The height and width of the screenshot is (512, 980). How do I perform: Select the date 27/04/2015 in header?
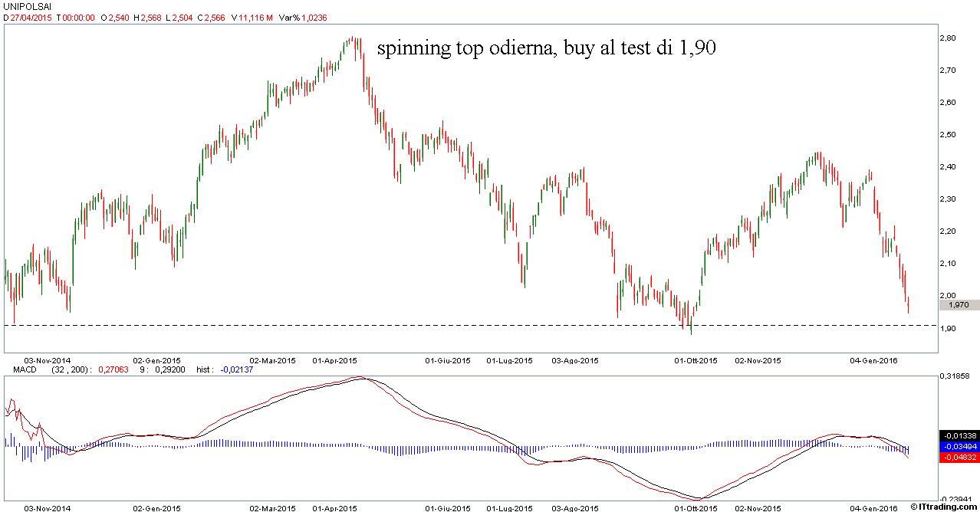tap(30, 17)
